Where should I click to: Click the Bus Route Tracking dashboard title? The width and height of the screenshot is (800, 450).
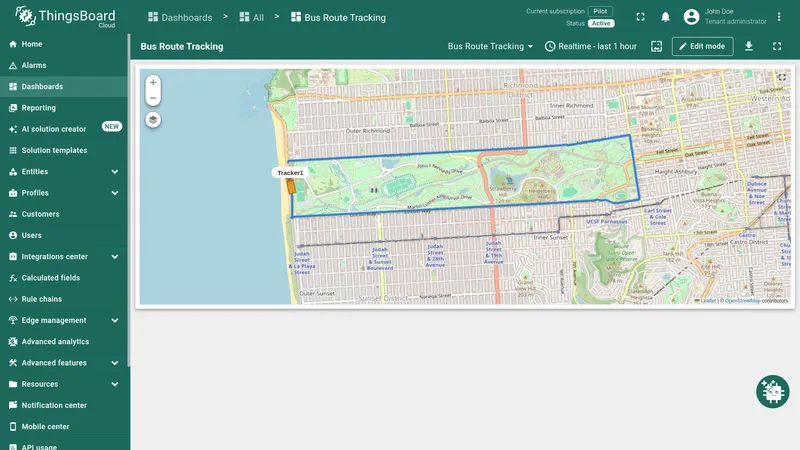tap(182, 46)
